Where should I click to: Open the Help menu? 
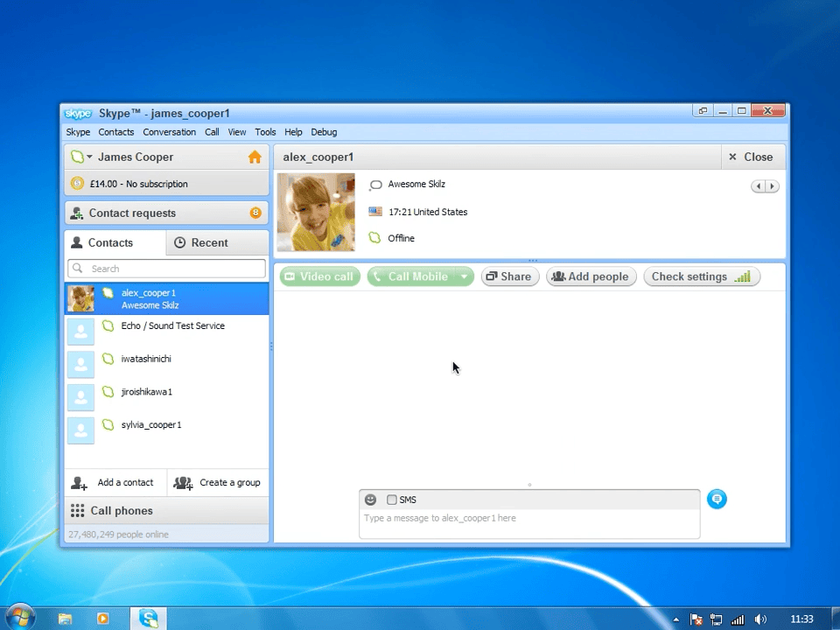click(x=293, y=132)
